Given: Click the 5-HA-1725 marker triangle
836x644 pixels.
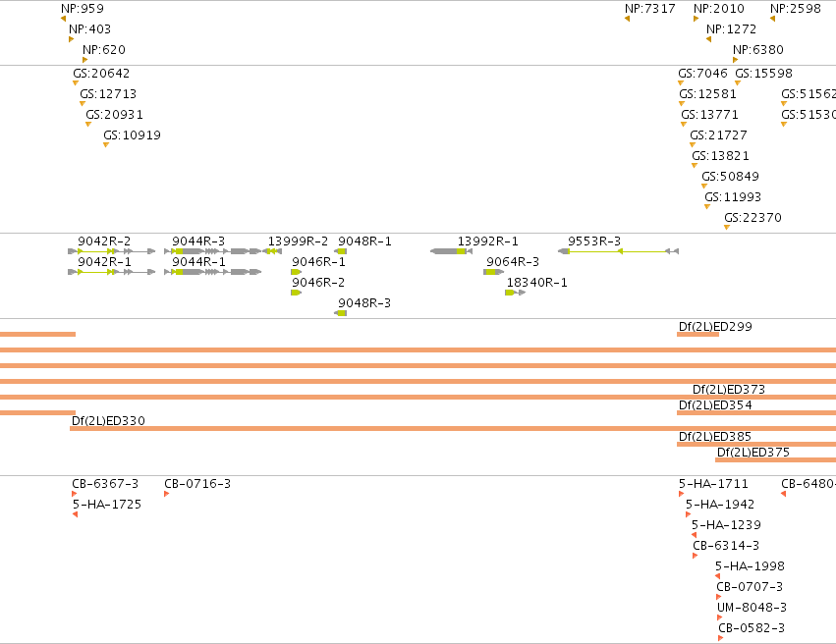Looking at the screenshot, I should tap(76, 514).
